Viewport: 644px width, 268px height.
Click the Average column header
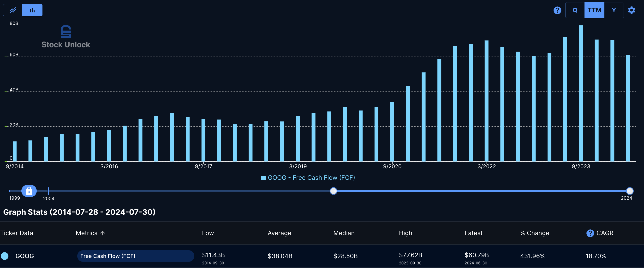(279, 233)
